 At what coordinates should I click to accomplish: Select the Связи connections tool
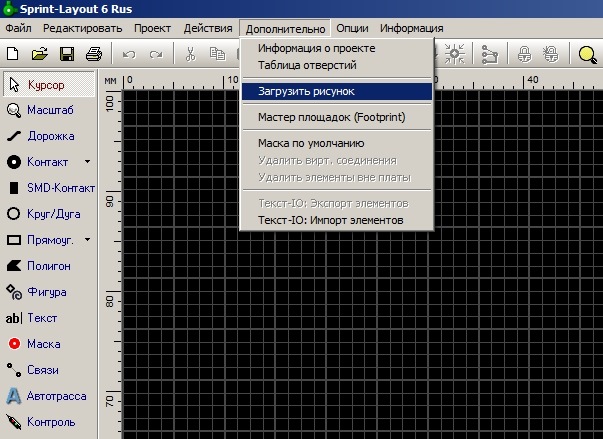point(49,370)
